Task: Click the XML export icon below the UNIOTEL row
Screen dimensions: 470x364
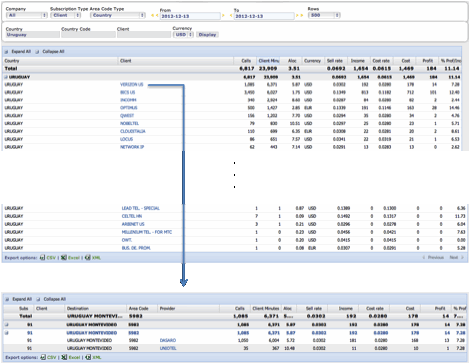Action: (x=88, y=357)
